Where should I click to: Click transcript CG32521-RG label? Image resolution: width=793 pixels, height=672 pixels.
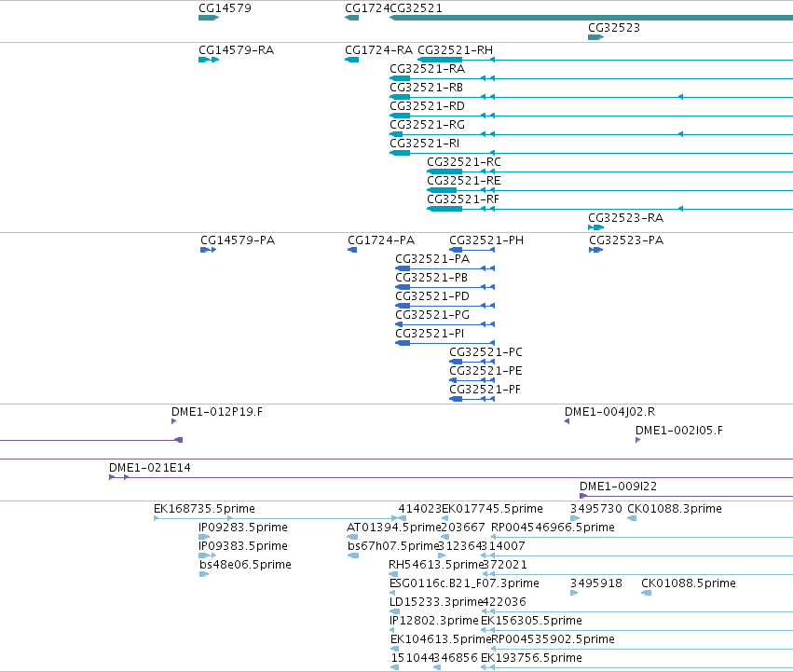coord(428,125)
